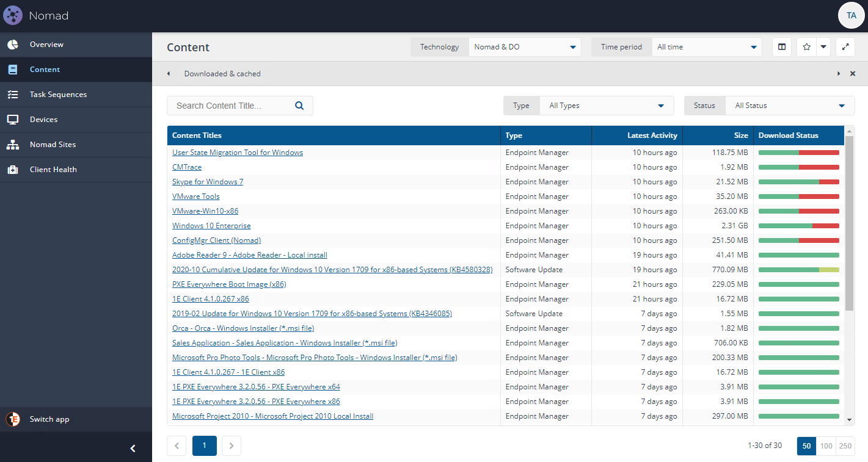Open the VMware Tools link
This screenshot has width=868, height=462.
coord(196,197)
